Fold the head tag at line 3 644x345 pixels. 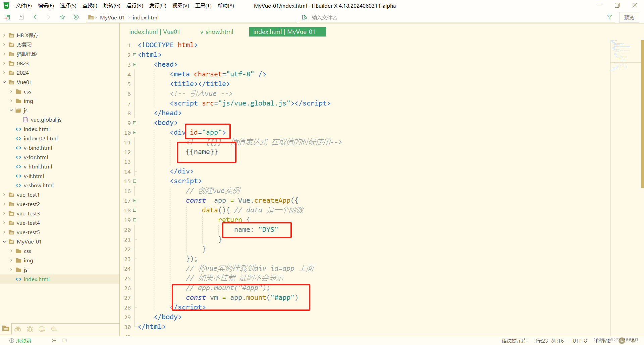pos(135,64)
